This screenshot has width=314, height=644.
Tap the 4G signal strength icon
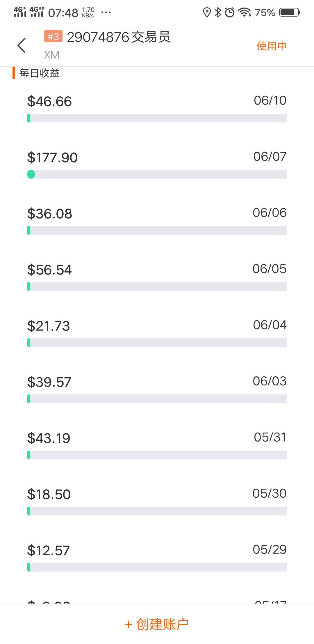20,12
